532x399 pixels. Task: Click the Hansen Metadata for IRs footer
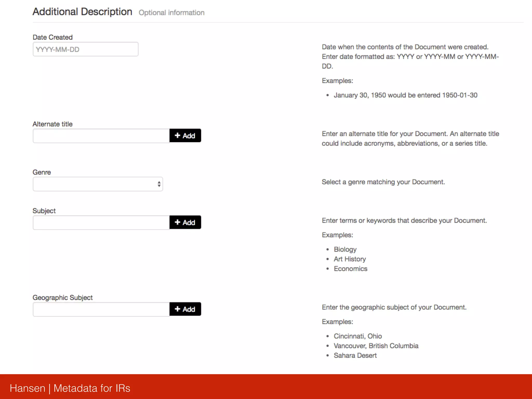70,388
